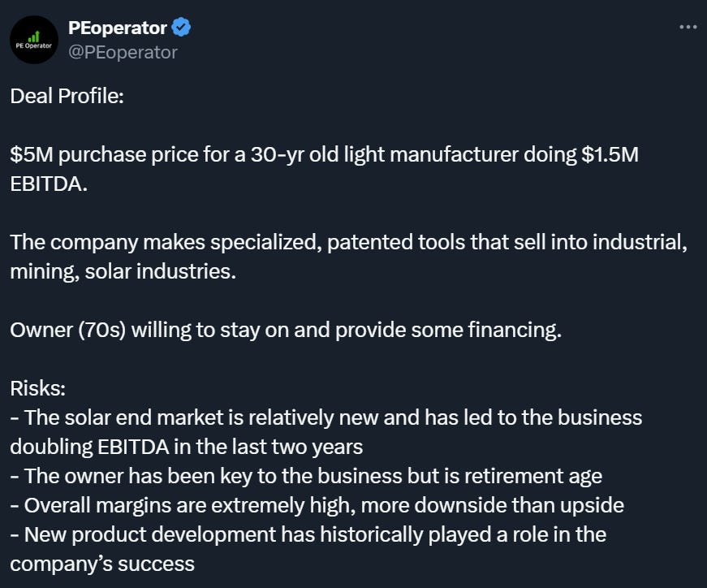
Task: Open the PE Operator profile avatar
Action: (x=34, y=40)
